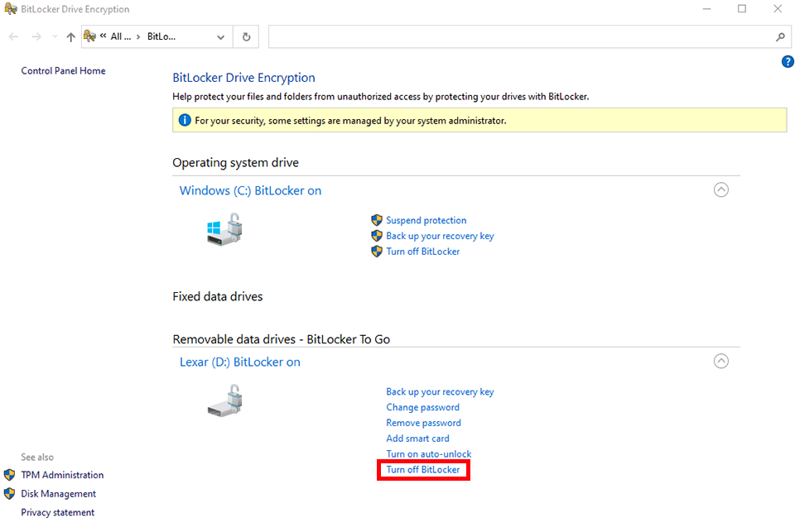Screen dimensions: 795x532
Task: Click the refresh icon in address bar
Action: (246, 36)
